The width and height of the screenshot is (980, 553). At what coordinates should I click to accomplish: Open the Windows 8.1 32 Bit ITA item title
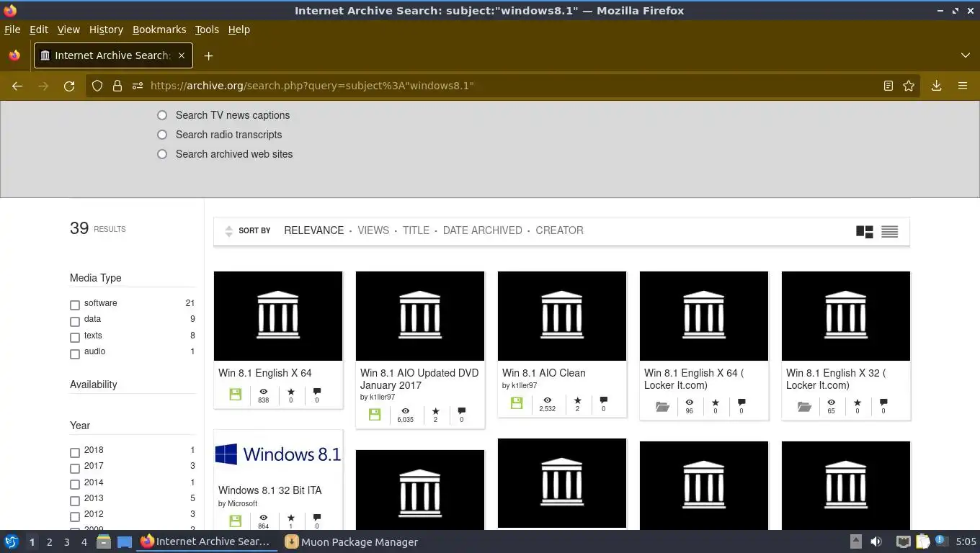(270, 490)
